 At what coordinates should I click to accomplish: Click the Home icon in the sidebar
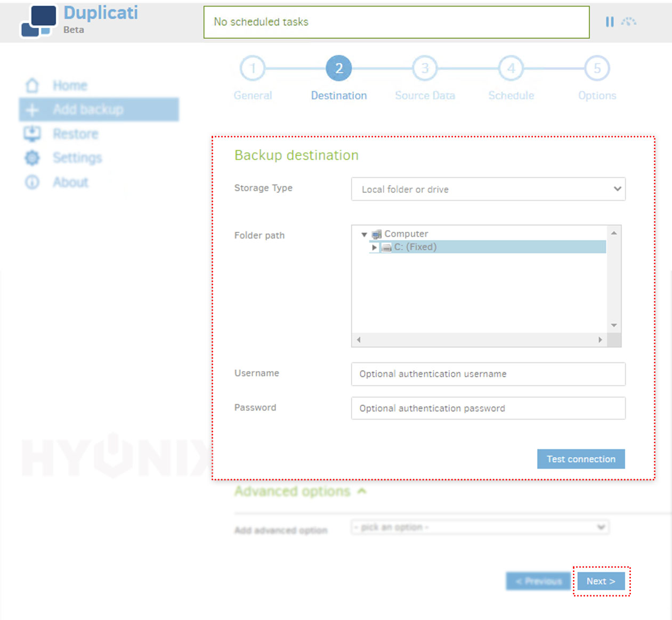click(33, 85)
